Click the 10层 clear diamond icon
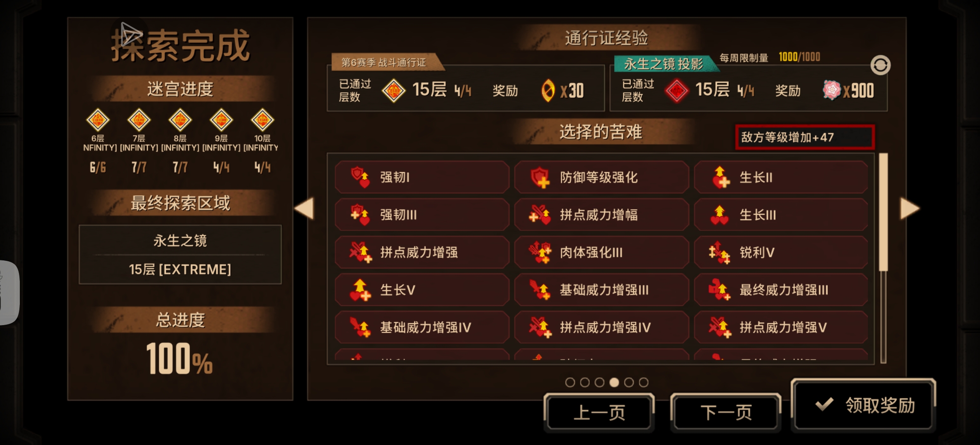Image resolution: width=980 pixels, height=445 pixels. 262,120
